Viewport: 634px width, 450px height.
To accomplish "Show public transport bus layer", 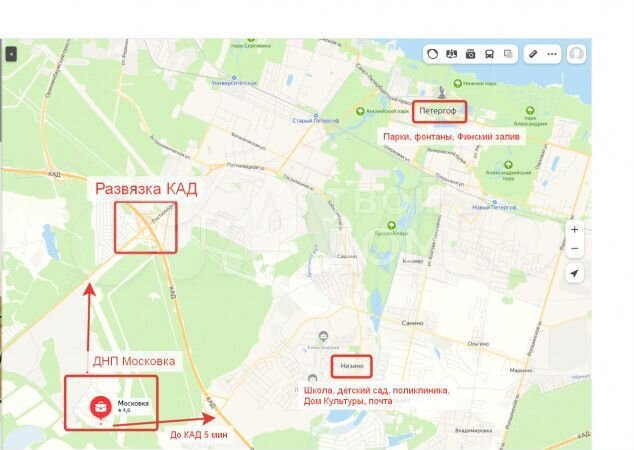I will [x=489, y=54].
